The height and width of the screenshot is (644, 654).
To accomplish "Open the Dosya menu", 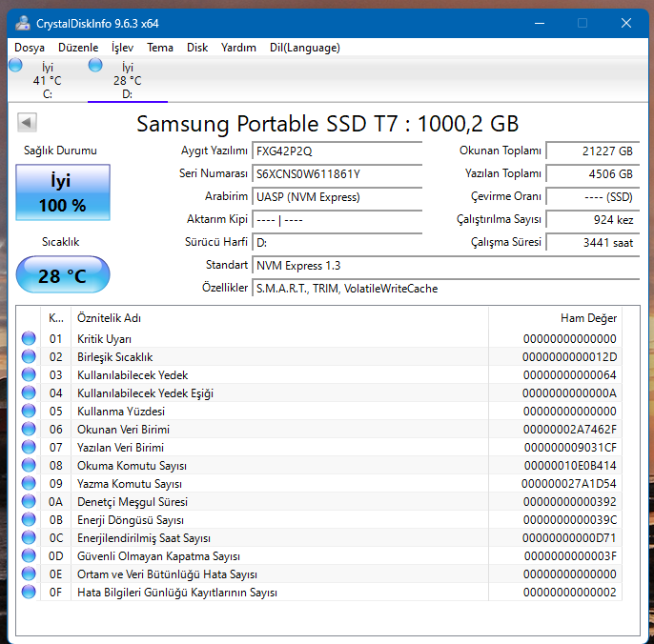I will pyautogui.click(x=30, y=48).
